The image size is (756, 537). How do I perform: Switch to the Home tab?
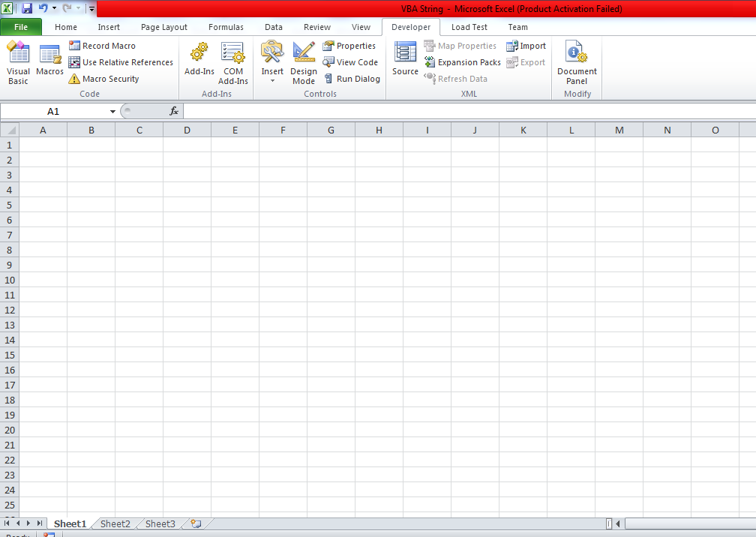65,27
